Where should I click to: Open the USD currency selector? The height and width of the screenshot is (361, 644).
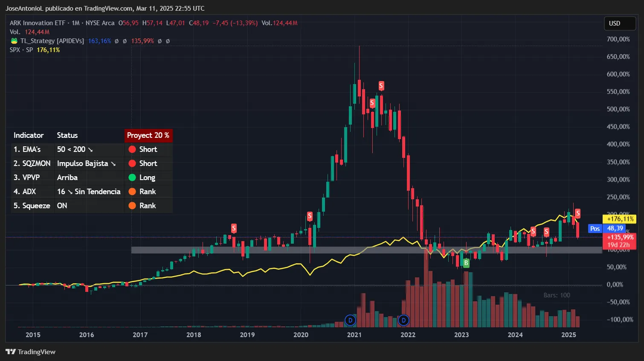[619, 23]
